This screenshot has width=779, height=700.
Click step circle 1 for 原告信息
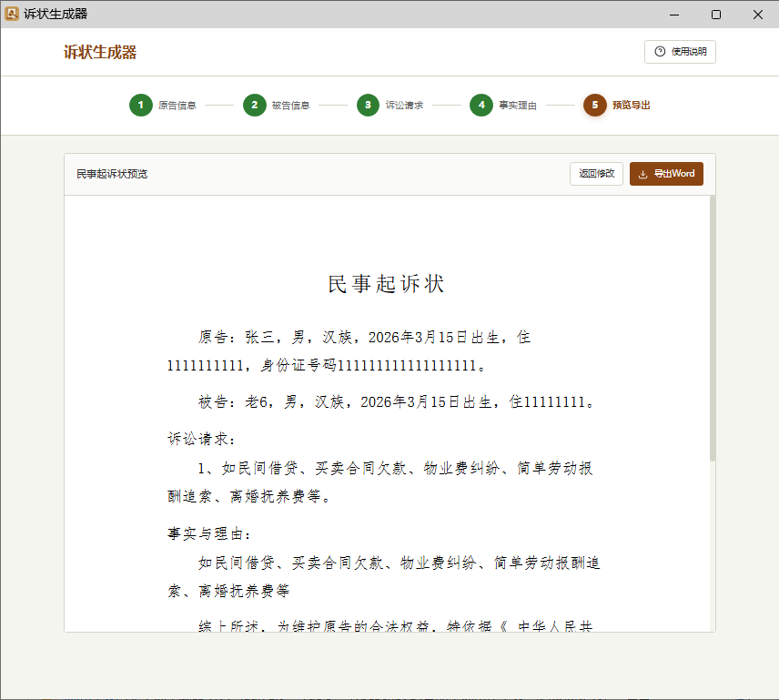pyautogui.click(x=141, y=105)
